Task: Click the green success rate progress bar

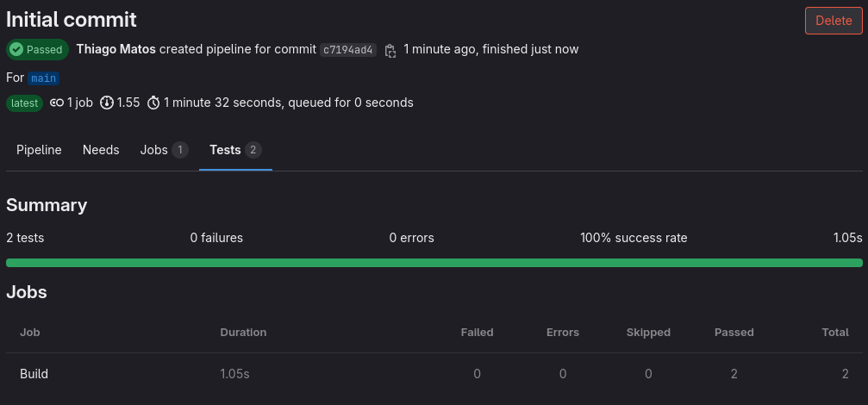Action: coord(434,263)
